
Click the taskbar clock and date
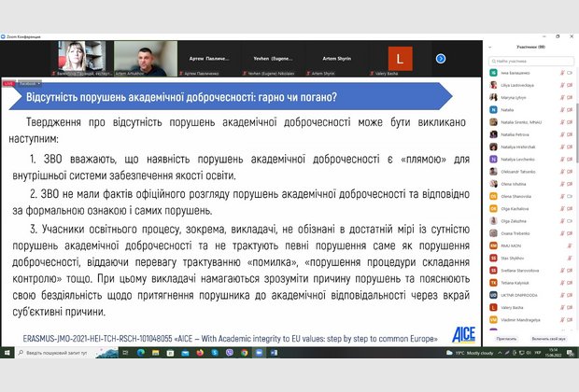tap(554, 353)
